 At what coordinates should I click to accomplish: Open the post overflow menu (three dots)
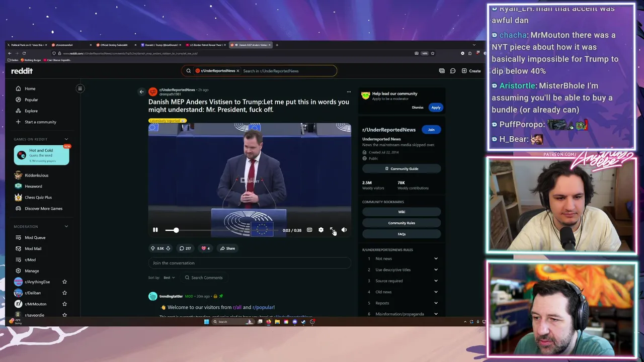pos(349,92)
